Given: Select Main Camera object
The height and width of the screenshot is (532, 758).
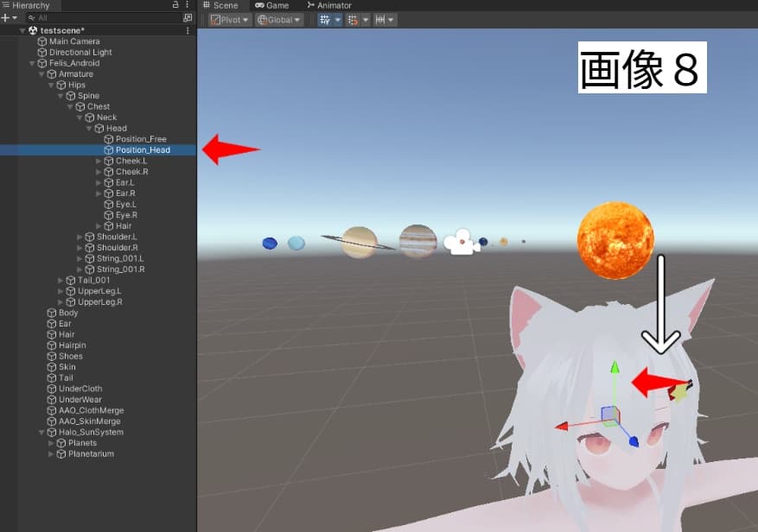Looking at the screenshot, I should (x=74, y=41).
